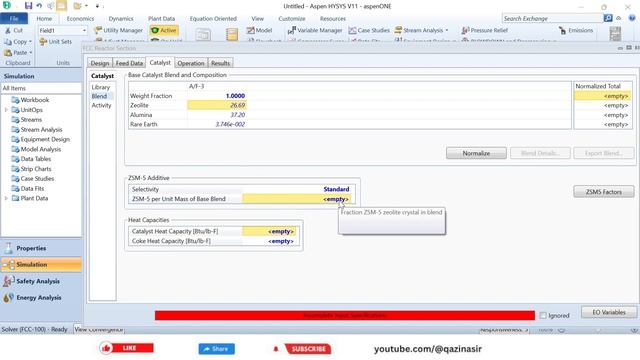Open Pressure Relief tool
640x360 pixels.
point(484,30)
